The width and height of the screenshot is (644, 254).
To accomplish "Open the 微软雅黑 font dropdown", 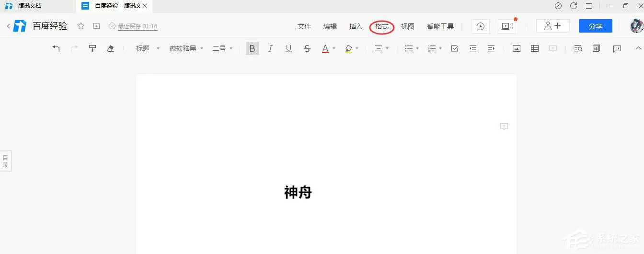I will click(x=186, y=48).
